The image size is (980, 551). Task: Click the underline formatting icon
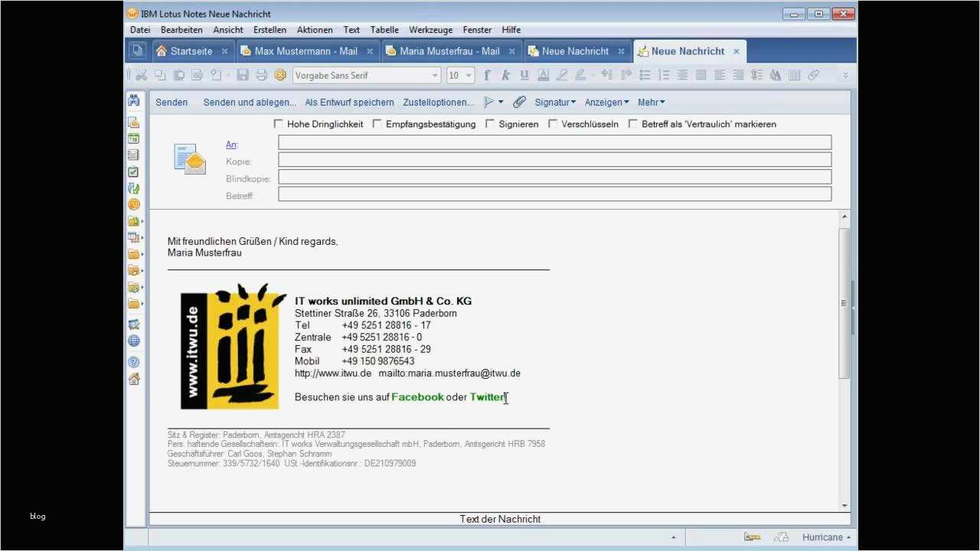tap(524, 75)
